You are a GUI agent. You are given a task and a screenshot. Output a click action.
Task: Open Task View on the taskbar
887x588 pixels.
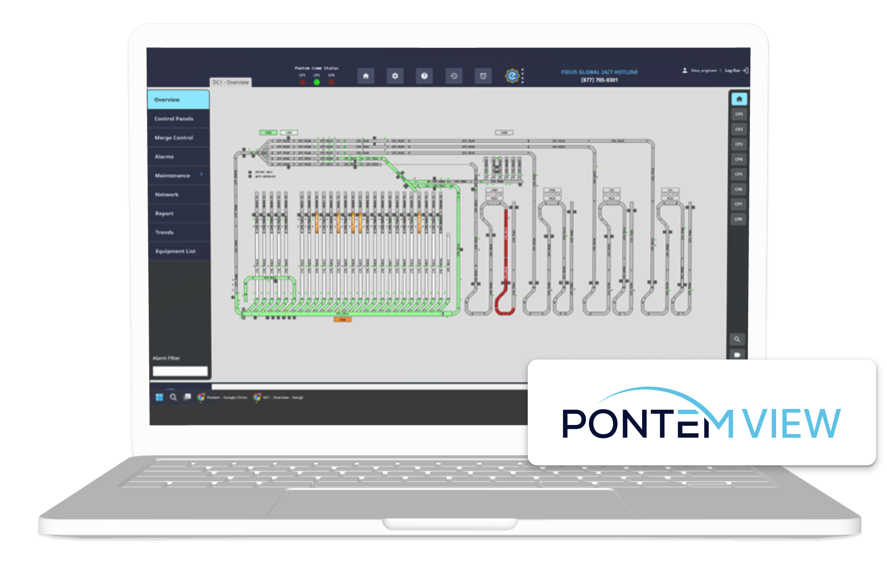click(187, 397)
